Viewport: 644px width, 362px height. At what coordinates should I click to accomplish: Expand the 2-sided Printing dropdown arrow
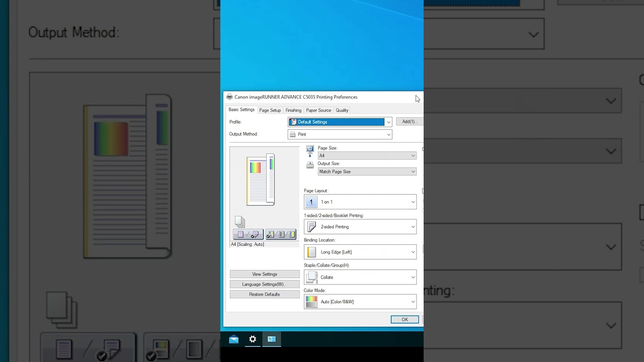point(413,227)
